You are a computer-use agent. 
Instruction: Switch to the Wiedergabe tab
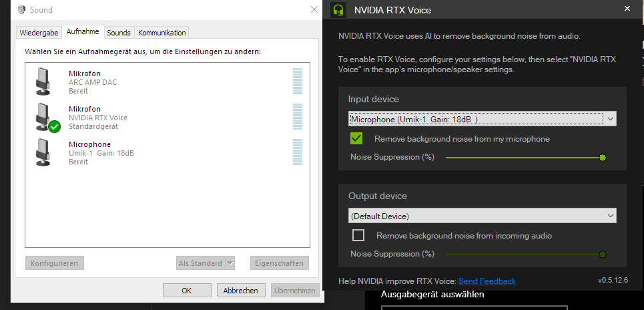39,33
